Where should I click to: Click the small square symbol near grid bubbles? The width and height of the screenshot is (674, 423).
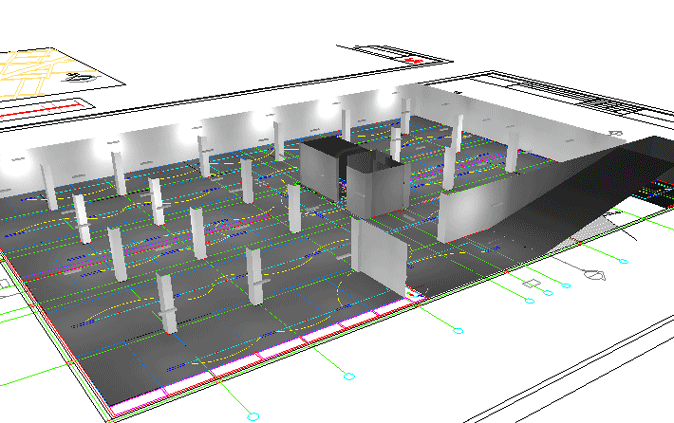[x=533, y=285]
